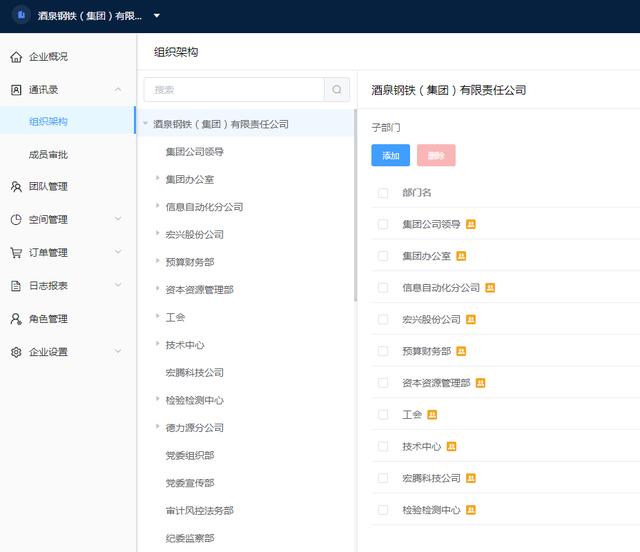This screenshot has width=640, height=552.
Task: Collapse the 通讯录 sidebar section
Action: (118, 90)
